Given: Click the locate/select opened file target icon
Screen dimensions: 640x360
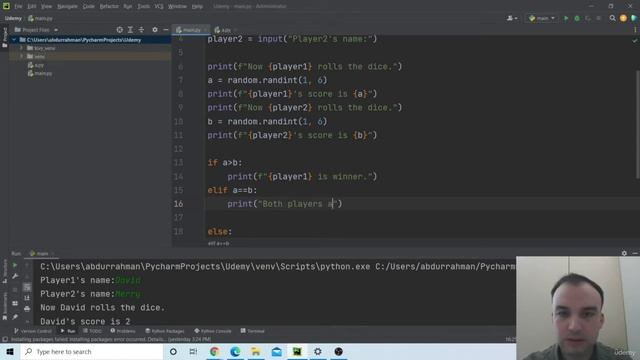Looking at the screenshot, I should 119,30.
